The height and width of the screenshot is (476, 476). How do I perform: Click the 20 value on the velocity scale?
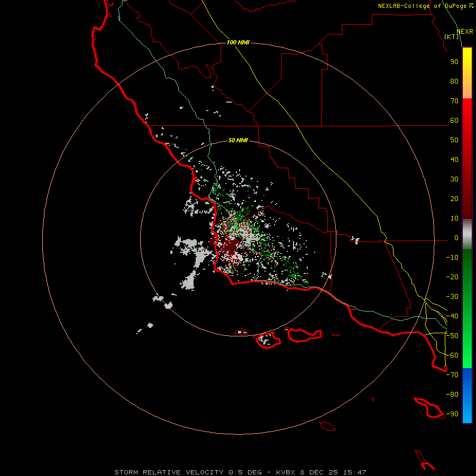454,199
